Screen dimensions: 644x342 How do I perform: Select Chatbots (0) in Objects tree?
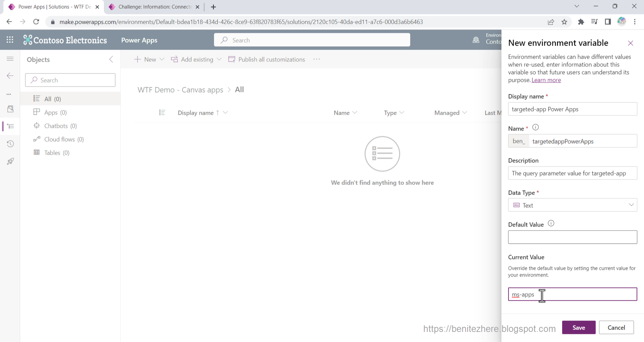click(70, 126)
